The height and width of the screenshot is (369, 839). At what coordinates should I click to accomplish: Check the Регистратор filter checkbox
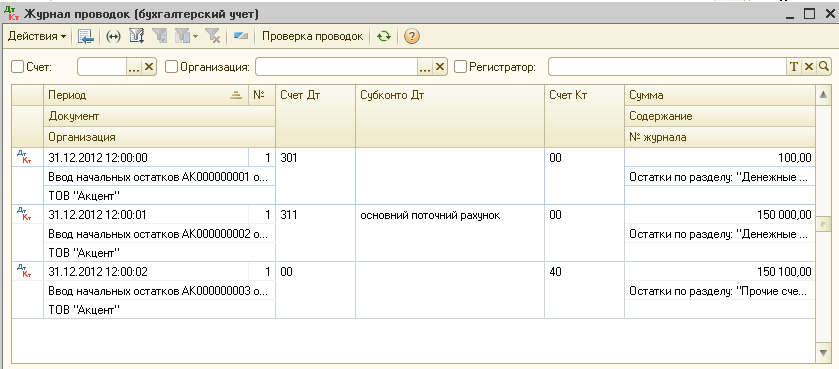pyautogui.click(x=461, y=67)
